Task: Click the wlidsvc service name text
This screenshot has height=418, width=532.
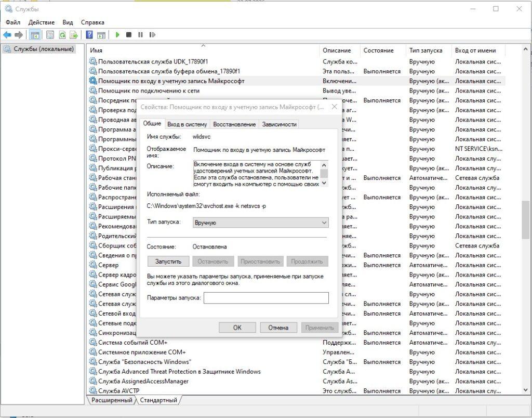Action: (x=201, y=137)
